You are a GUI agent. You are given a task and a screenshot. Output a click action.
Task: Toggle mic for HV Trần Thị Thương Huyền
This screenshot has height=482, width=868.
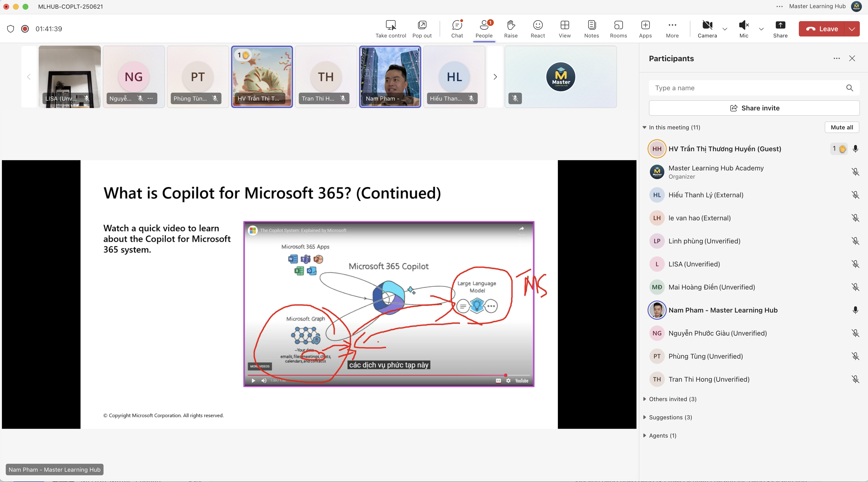pyautogui.click(x=855, y=149)
